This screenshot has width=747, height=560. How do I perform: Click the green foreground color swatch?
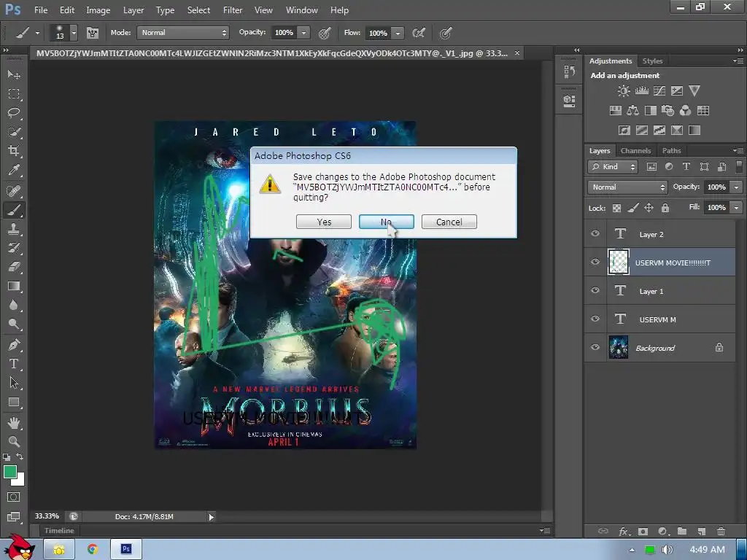point(10,472)
